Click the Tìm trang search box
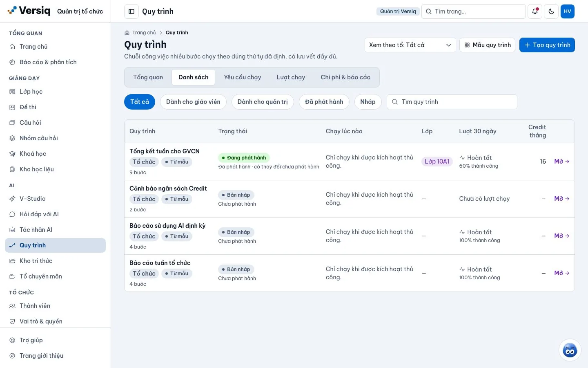Image resolution: width=588 pixels, height=368 pixels. point(474,11)
